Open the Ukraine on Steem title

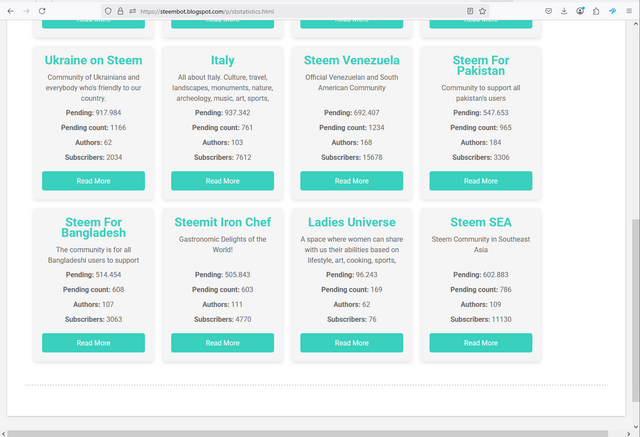93,60
